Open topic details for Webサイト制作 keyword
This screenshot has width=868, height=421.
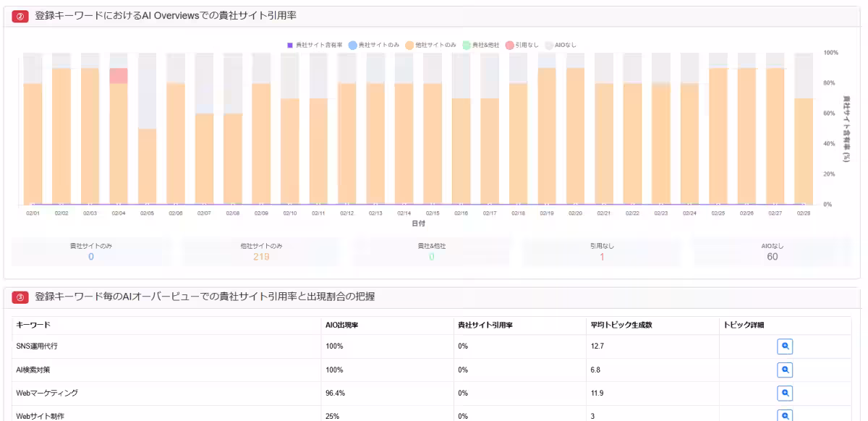pyautogui.click(x=784, y=417)
